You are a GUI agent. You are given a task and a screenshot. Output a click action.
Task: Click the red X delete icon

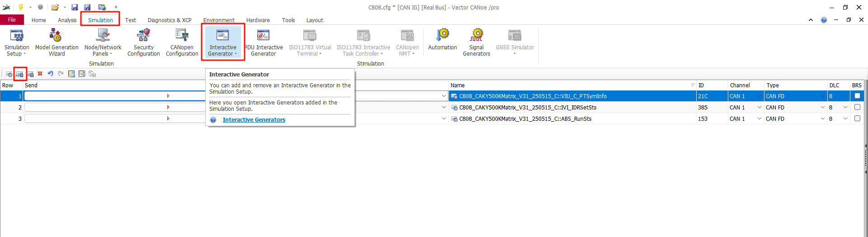tap(40, 74)
